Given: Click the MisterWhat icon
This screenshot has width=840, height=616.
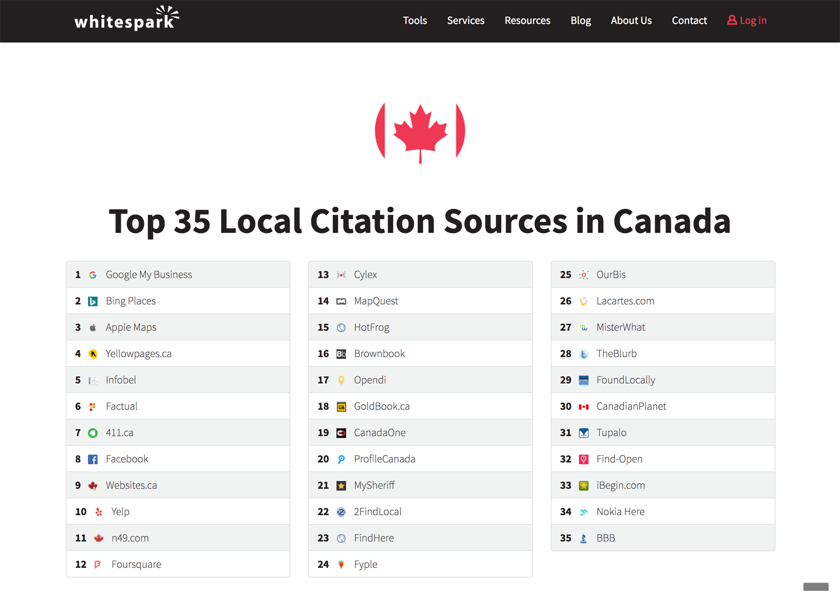Looking at the screenshot, I should click(x=584, y=328).
